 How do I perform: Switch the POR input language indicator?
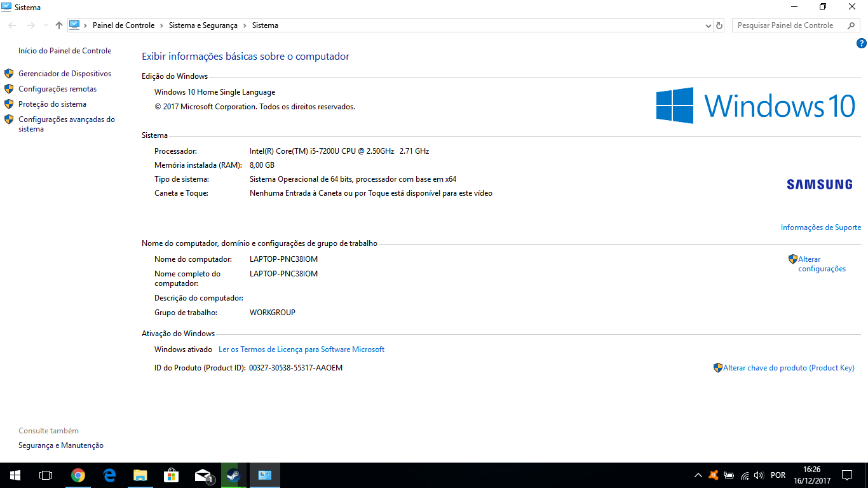point(778,475)
